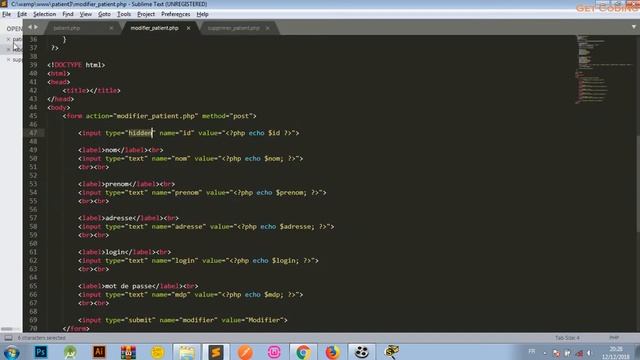Screen dimensions: 640x360
Task: Open the last taskbar app with magnifier icon
Action: [391, 352]
